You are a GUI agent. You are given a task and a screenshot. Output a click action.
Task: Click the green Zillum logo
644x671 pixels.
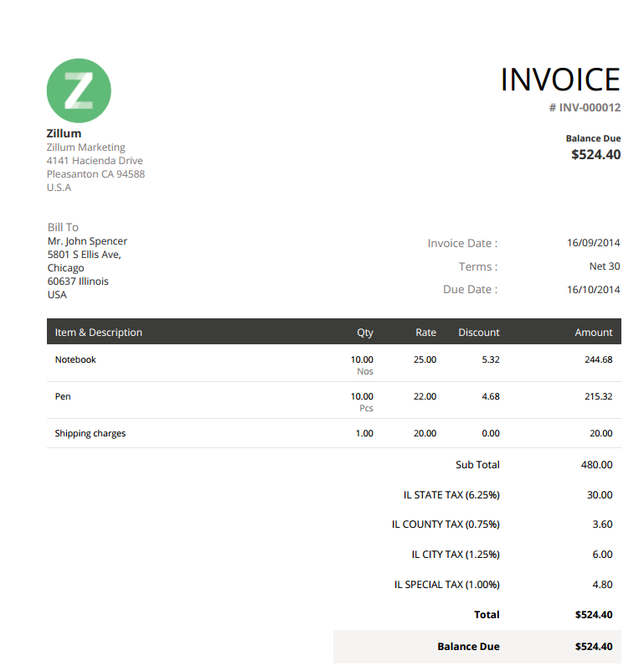[79, 90]
